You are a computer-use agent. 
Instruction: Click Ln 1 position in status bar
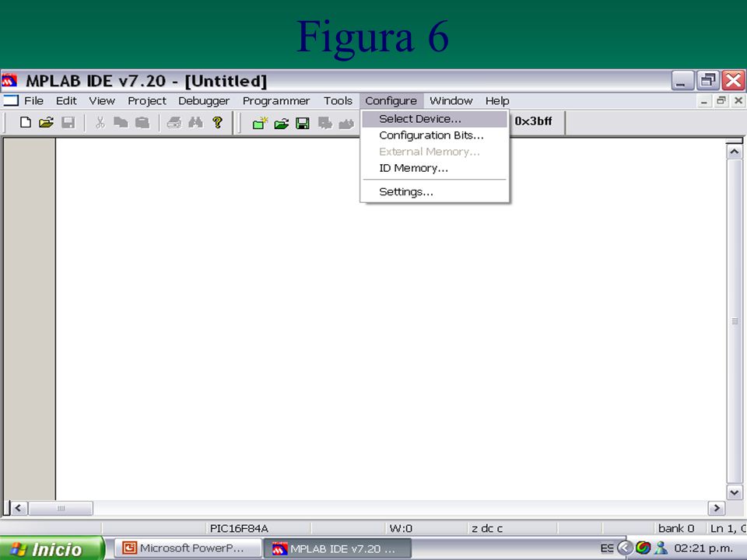click(728, 528)
